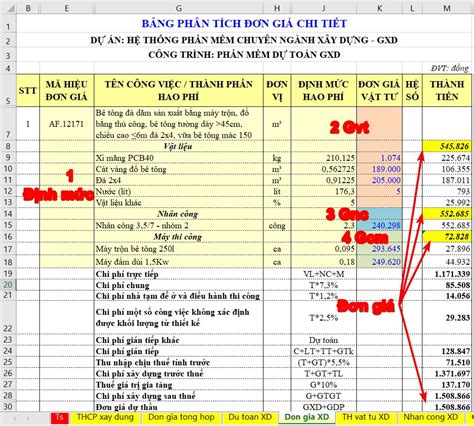Click the Thuế giá trị gia tăng cell
Image resolution: width=474 pixels, height=426 pixels.
click(x=179, y=385)
